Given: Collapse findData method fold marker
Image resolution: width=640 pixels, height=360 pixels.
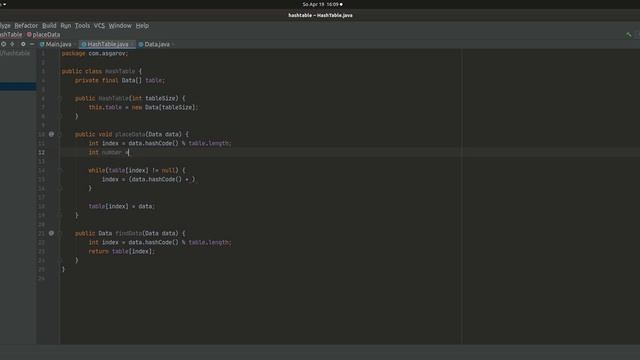Looking at the screenshot, I should click(x=60, y=233).
